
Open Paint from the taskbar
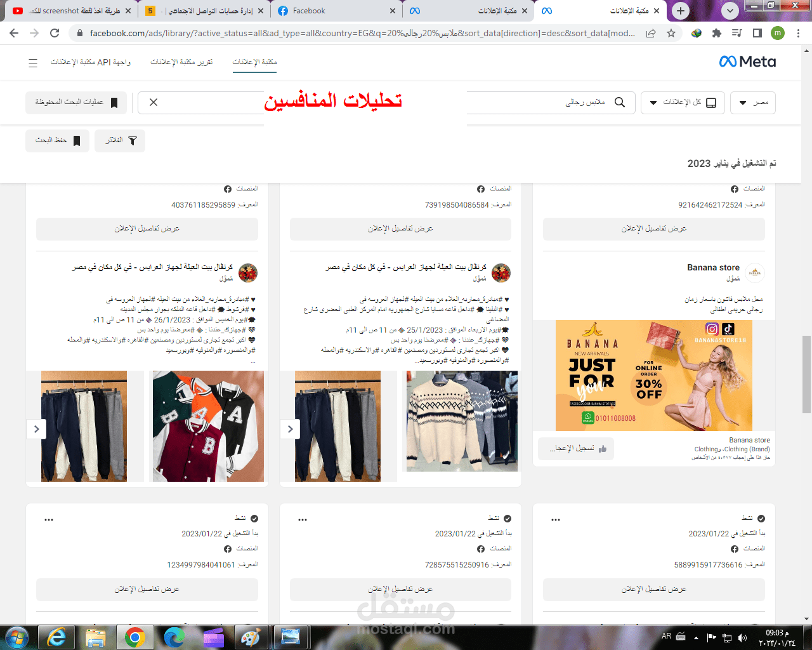(251, 637)
